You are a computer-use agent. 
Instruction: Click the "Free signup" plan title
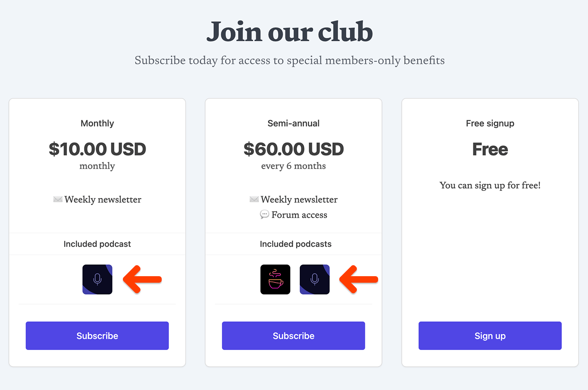[490, 123]
